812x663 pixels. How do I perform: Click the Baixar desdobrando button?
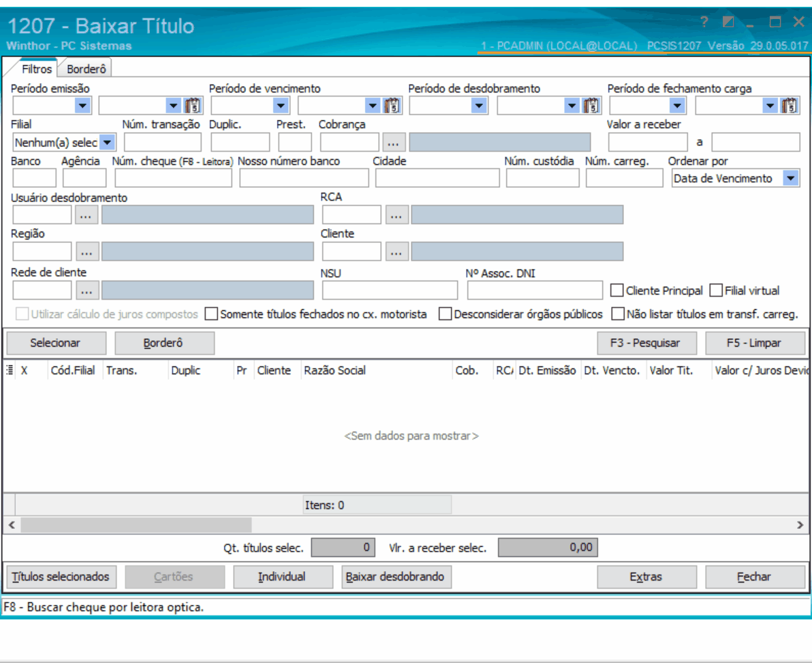(x=396, y=577)
